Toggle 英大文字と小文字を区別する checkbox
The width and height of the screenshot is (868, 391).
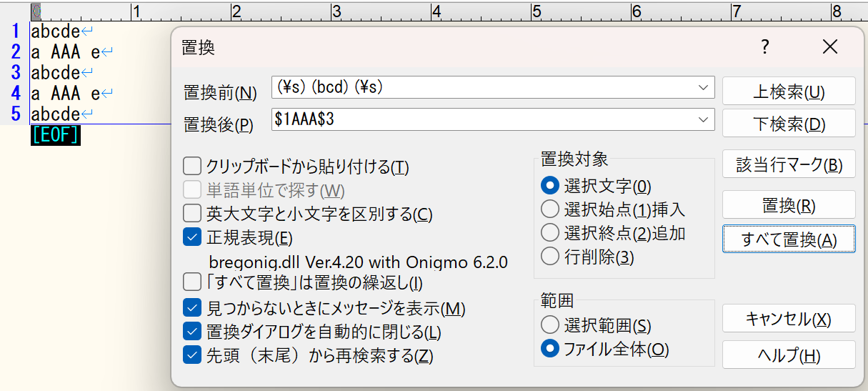(x=192, y=214)
